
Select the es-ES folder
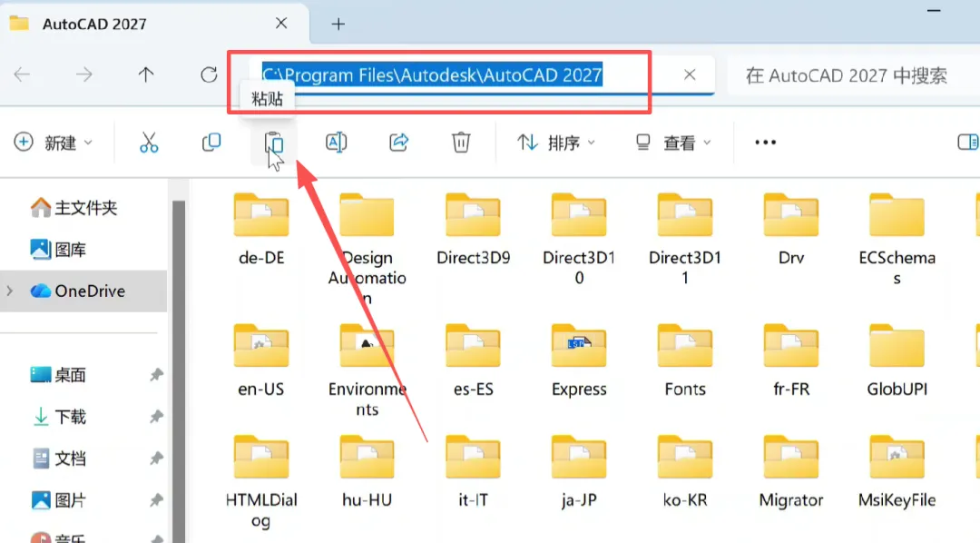pos(473,360)
